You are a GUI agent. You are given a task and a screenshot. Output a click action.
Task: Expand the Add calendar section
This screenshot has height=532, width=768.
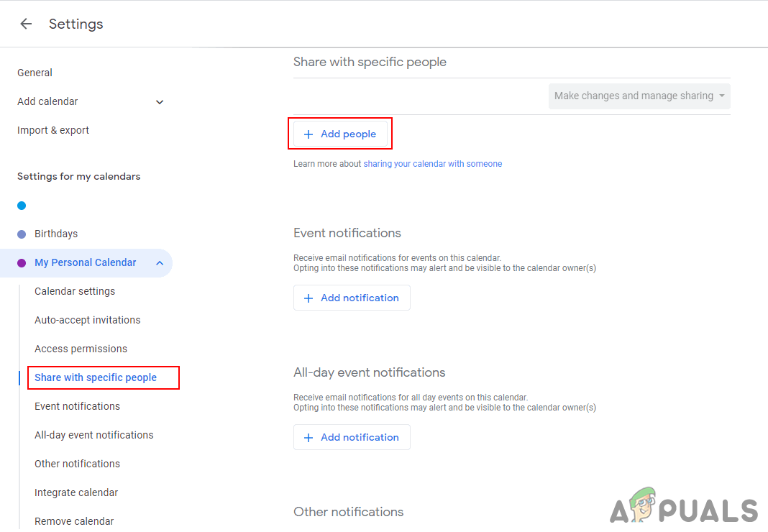coord(160,102)
